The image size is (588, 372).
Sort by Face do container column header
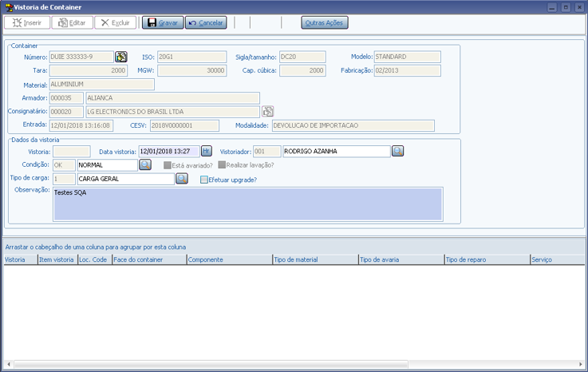point(149,259)
